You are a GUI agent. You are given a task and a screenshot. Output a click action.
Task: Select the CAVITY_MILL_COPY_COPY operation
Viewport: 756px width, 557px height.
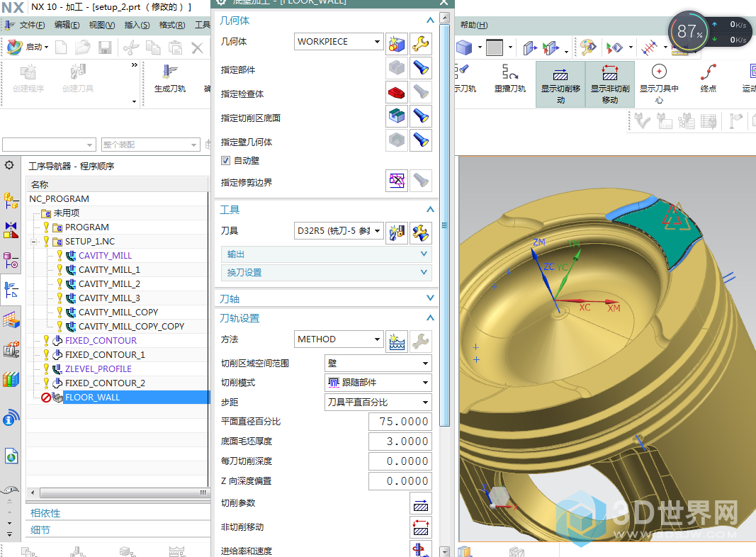pos(131,327)
